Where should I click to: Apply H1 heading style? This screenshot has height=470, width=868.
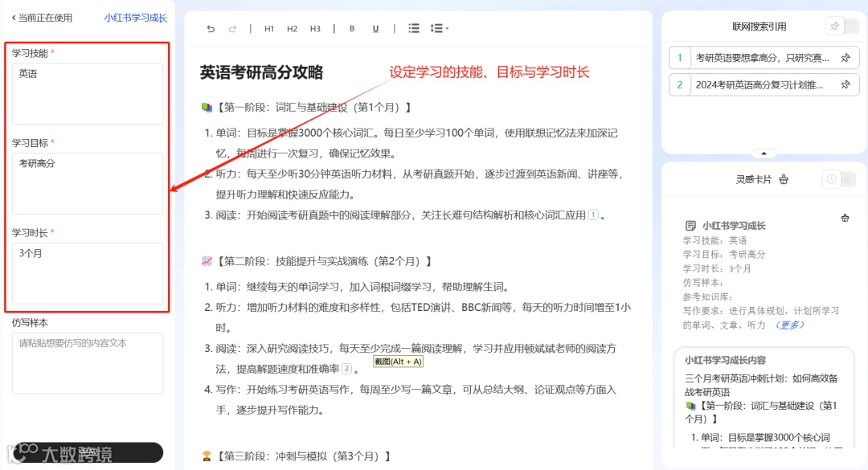point(269,29)
